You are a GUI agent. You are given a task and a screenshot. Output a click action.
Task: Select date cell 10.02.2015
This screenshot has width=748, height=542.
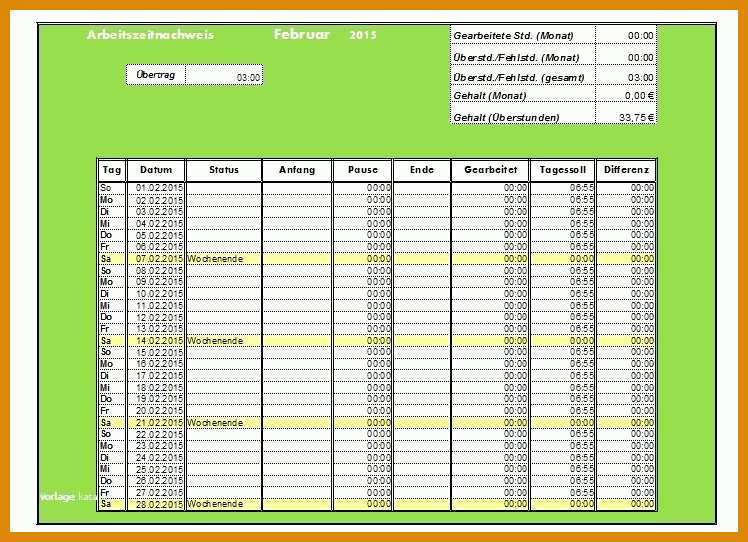pos(156,294)
